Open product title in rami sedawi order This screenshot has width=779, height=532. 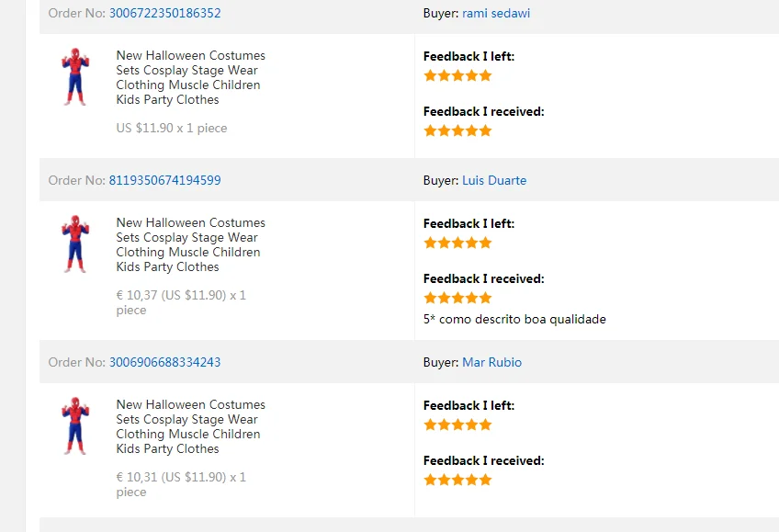(x=191, y=77)
